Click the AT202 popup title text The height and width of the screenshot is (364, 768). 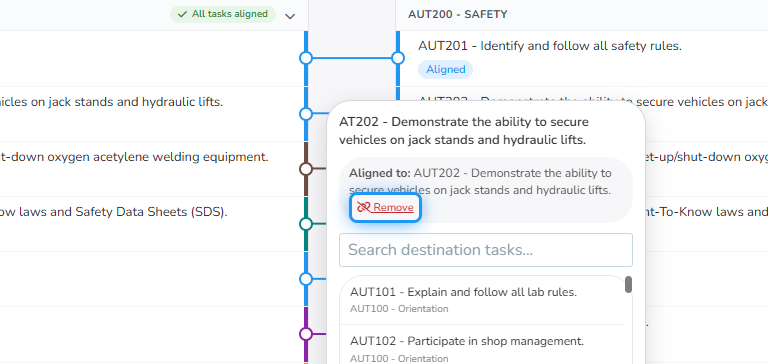click(x=464, y=131)
